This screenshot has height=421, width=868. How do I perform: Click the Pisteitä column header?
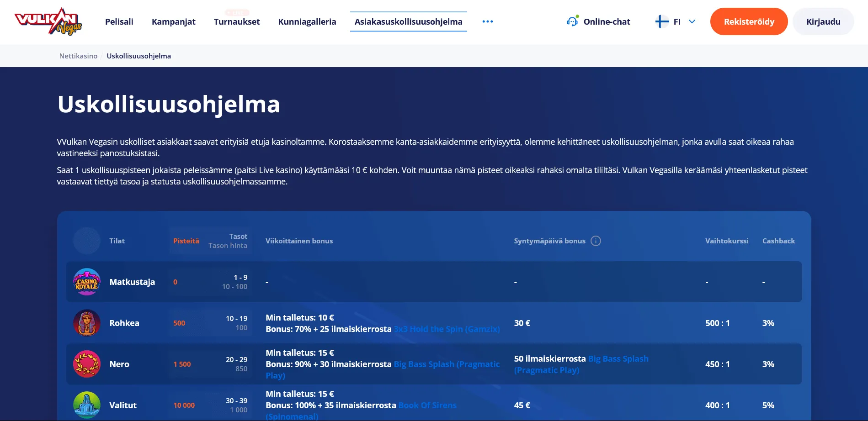(186, 241)
